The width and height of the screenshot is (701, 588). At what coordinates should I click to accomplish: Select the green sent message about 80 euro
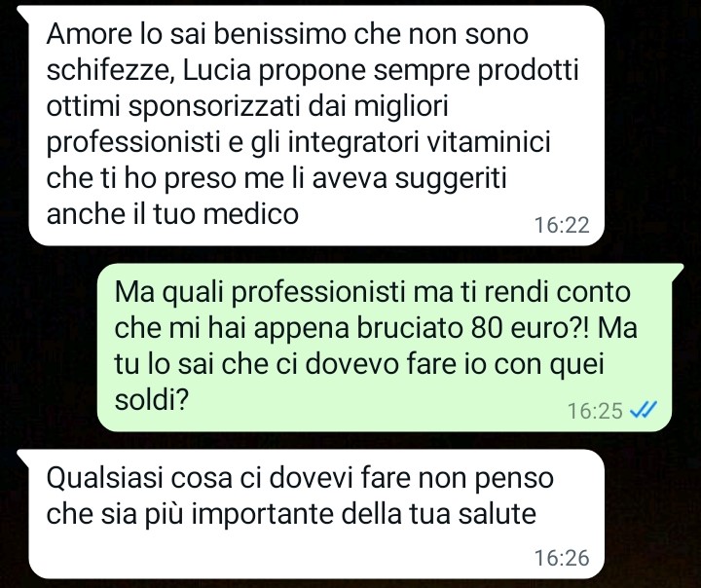pos(385,348)
